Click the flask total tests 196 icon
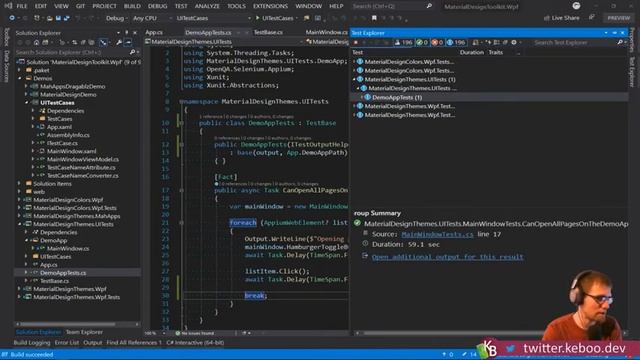Image resolution: width=640 pixels, height=360 pixels. [403, 42]
